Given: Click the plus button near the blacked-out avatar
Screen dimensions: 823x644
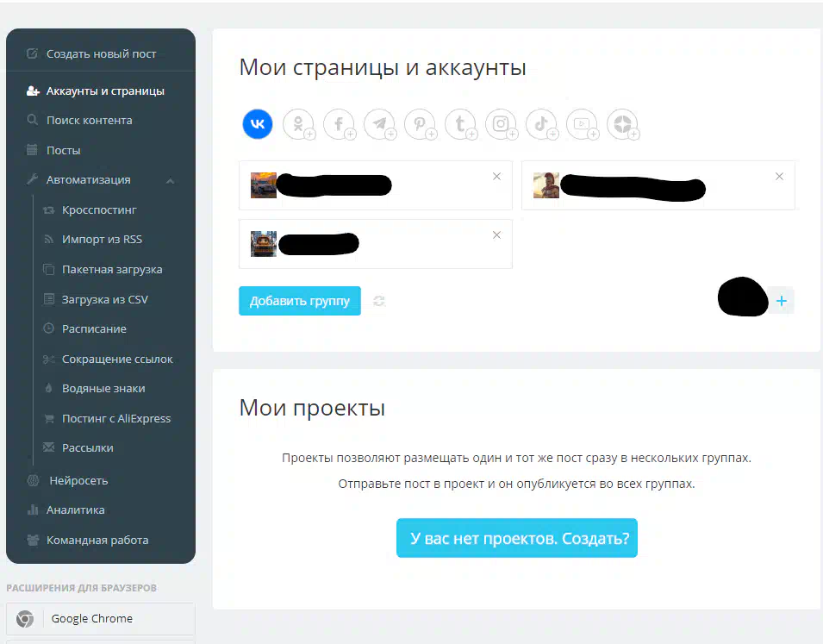Looking at the screenshot, I should pos(781,301).
